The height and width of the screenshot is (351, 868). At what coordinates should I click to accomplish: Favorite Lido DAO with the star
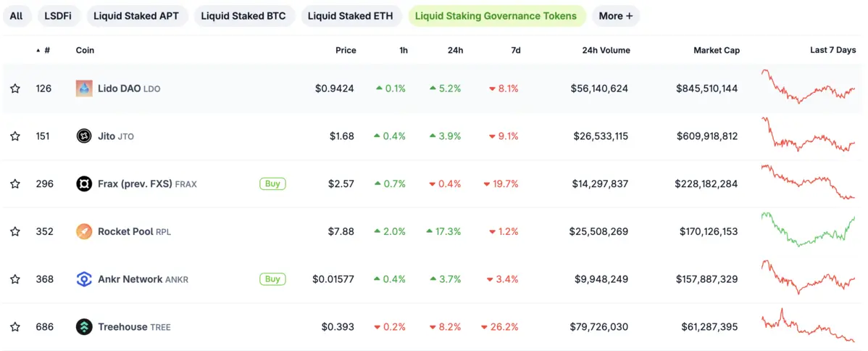(x=15, y=88)
